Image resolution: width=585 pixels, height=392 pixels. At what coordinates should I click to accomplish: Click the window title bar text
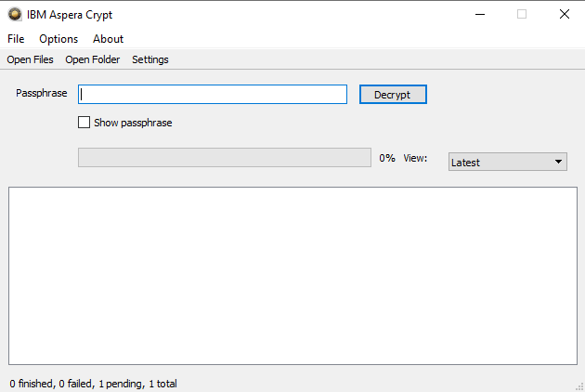[70, 15]
